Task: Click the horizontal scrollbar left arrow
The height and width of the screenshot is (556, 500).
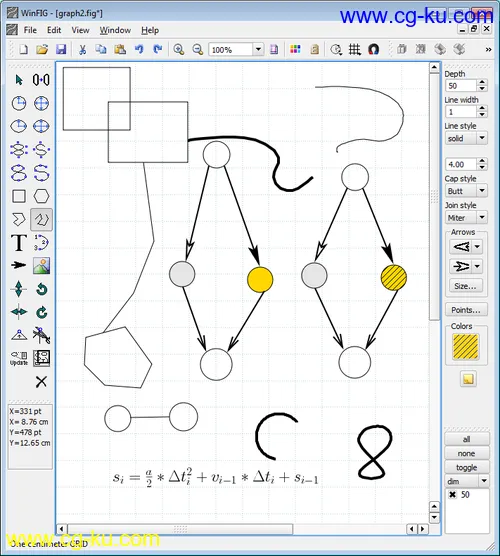Action: [61, 529]
